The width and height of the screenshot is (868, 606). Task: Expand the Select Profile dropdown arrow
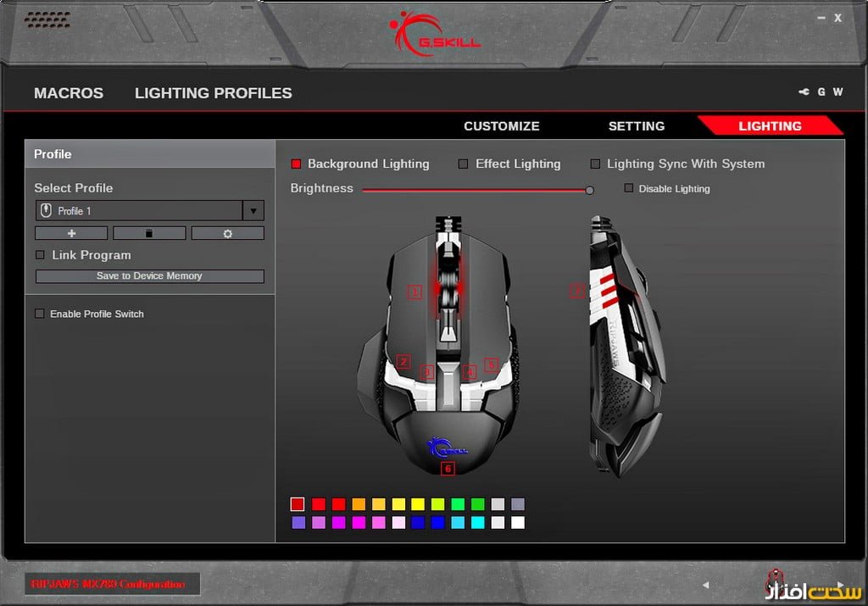tap(253, 211)
